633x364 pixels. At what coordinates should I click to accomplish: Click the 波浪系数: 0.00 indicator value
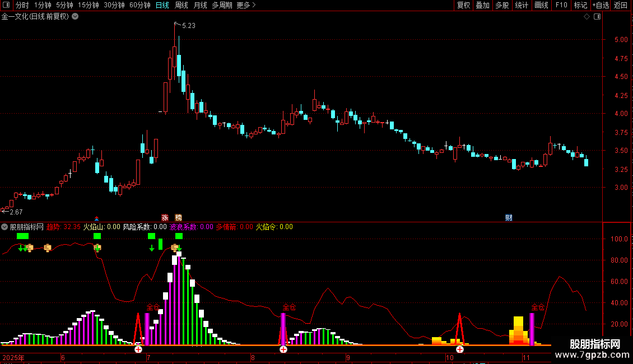pos(192,227)
